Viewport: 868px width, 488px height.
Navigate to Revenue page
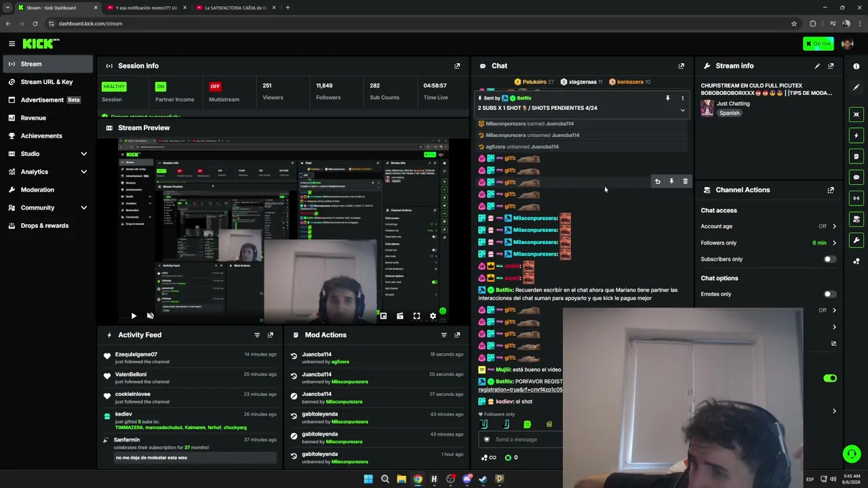pos(47,118)
